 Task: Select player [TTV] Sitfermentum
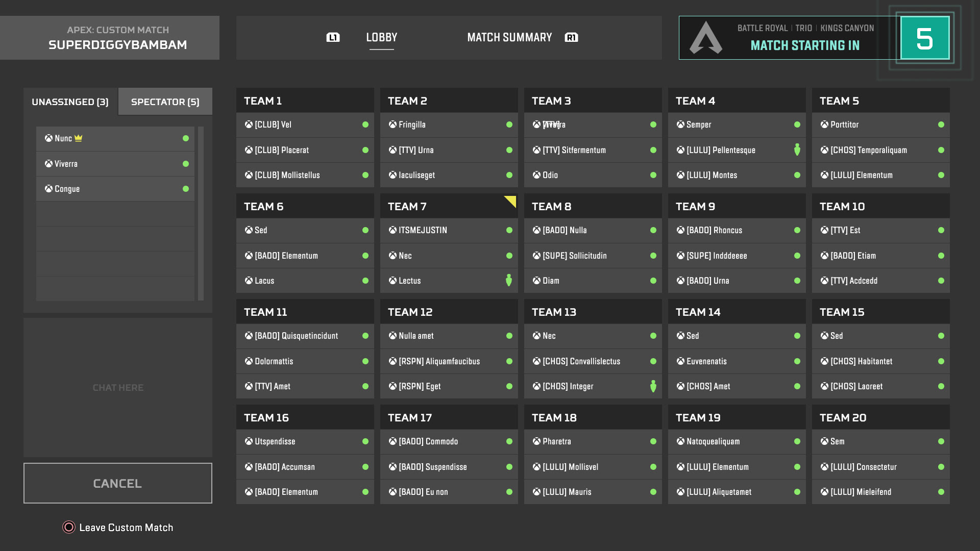[x=593, y=150]
